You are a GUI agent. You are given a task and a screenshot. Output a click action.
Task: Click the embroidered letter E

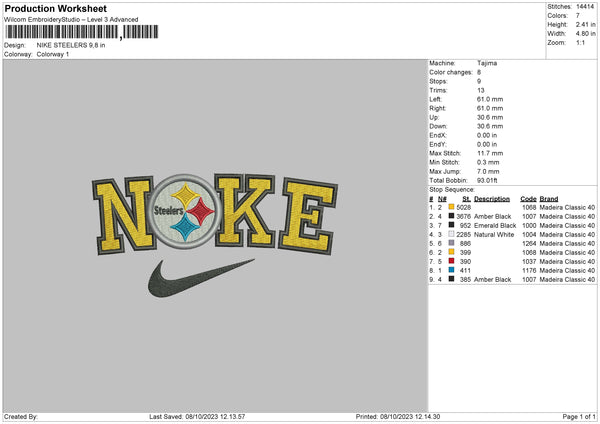[x=308, y=216]
